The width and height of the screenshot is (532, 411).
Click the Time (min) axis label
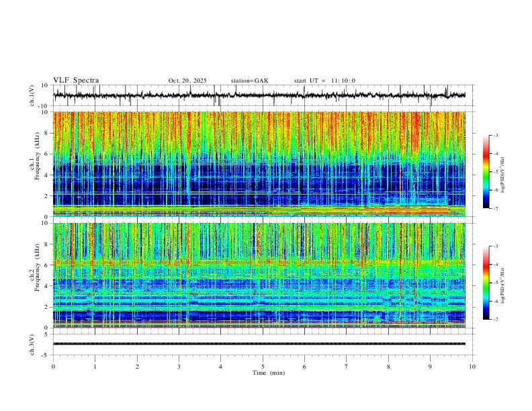[269, 373]
